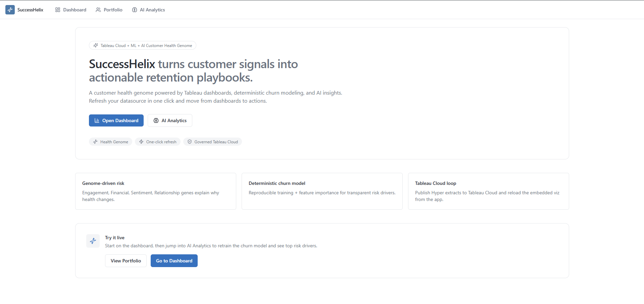Open AI Analytics in the navigation bar

[x=148, y=10]
